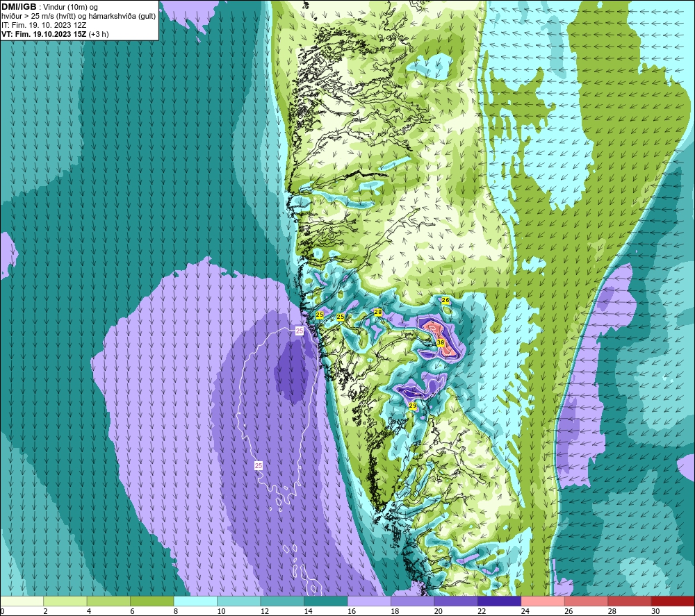The width and height of the screenshot is (695, 616).
Task: Pick the 14–16 m/s dark teal swatch
Action: tap(326, 601)
